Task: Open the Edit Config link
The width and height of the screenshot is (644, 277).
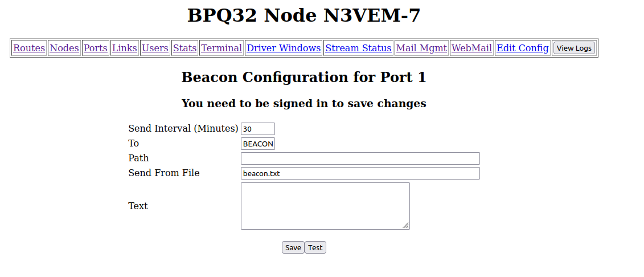Action: click(x=523, y=48)
